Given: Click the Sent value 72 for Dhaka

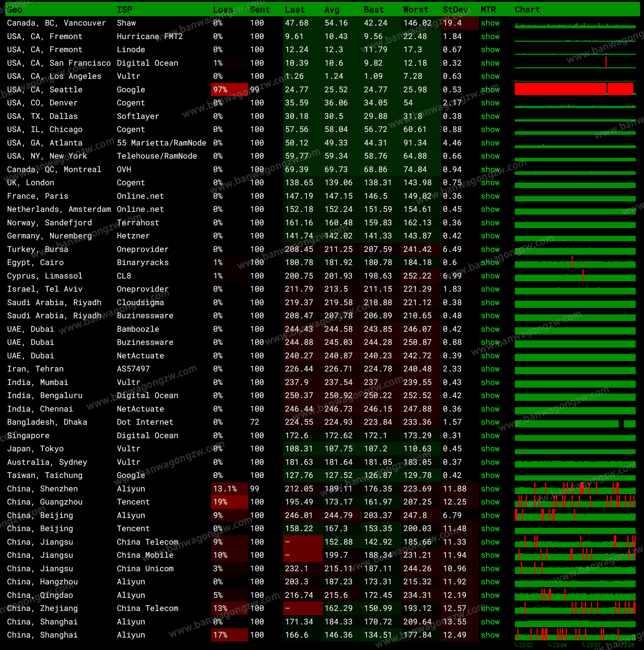Looking at the screenshot, I should (255, 422).
